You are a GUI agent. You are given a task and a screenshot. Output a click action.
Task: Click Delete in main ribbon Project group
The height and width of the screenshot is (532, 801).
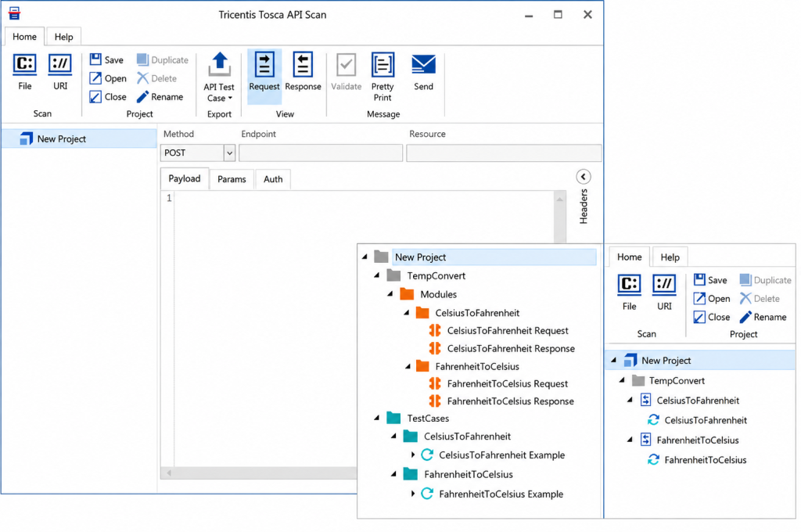click(156, 78)
